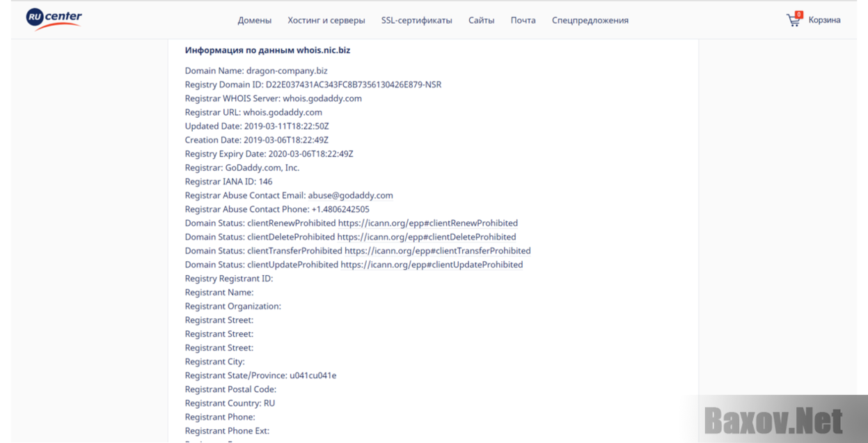868x443 pixels.
Task: Open the shopping cart icon
Action: tap(794, 20)
